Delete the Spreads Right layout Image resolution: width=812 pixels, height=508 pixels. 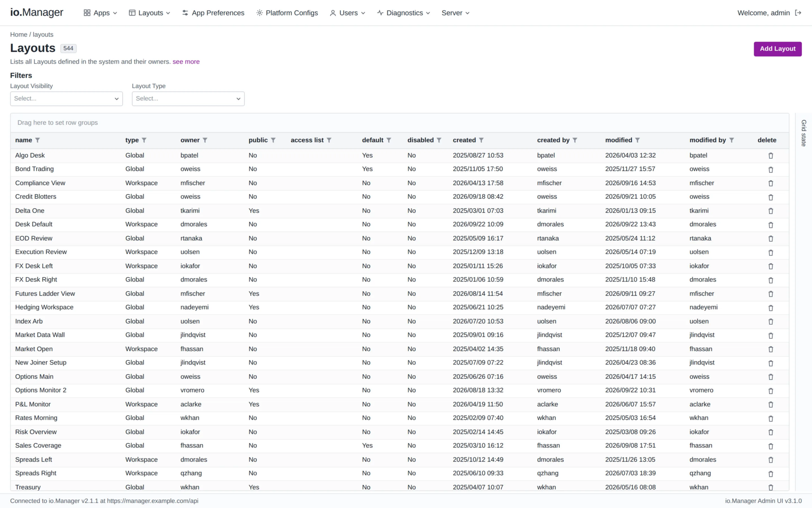(x=771, y=474)
